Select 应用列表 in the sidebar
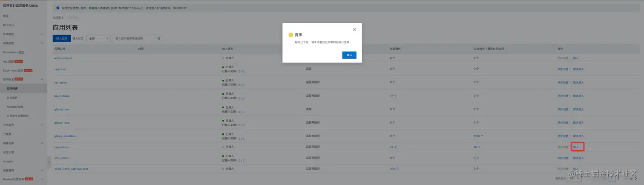This screenshot has height=185, width=644. [x=12, y=89]
